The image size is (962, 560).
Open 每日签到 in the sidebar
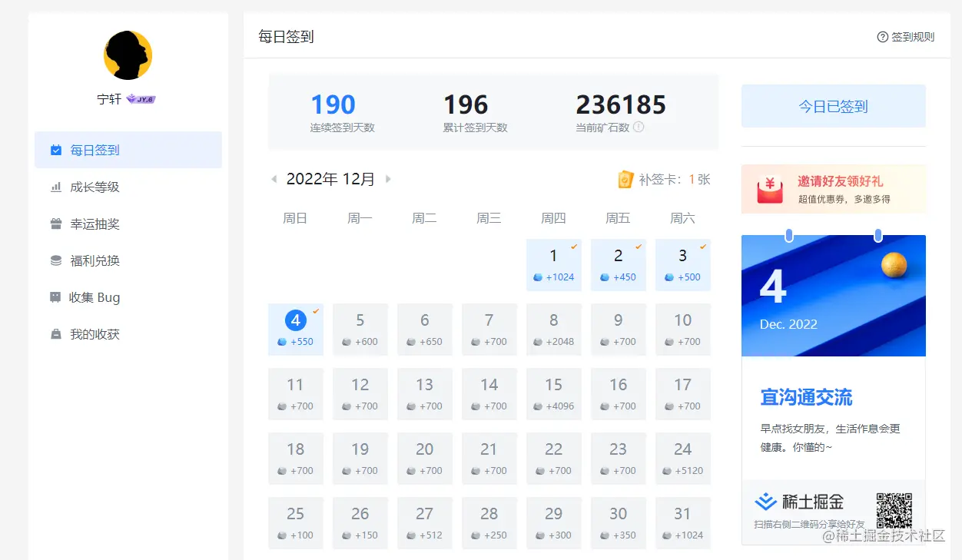coord(128,150)
